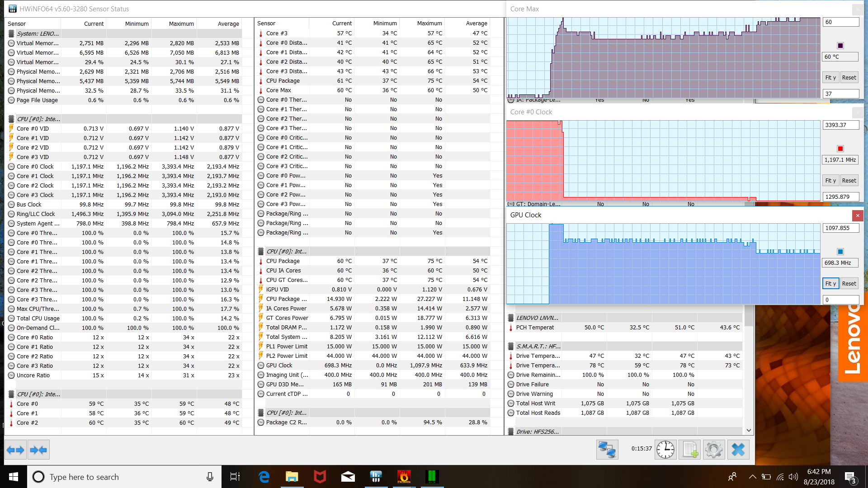The width and height of the screenshot is (868, 488).
Task: Click the expand columns arrows button
Action: [x=16, y=450]
